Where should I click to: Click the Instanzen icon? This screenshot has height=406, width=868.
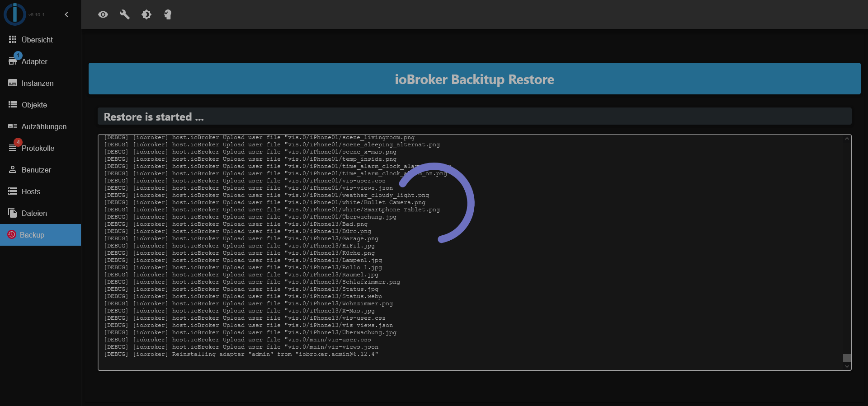point(13,83)
